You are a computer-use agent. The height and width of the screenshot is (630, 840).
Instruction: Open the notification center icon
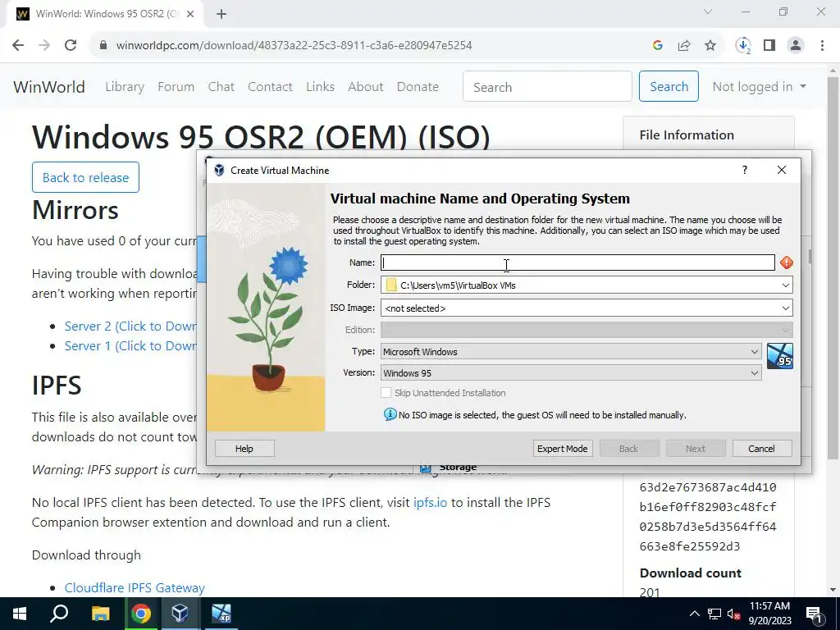[x=814, y=614]
